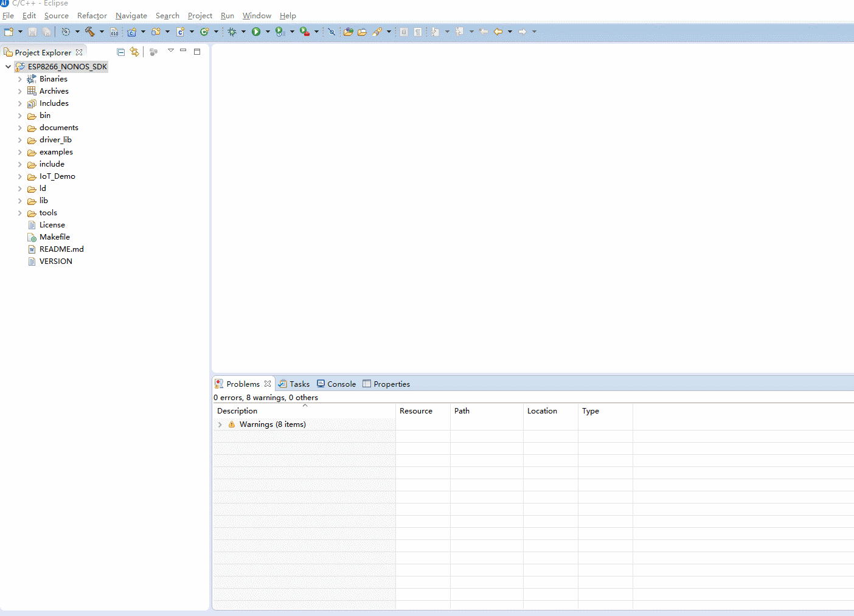Viewport: 854px width, 616px height.
Task: Close the Project Explorer view tab
Action: point(79,52)
